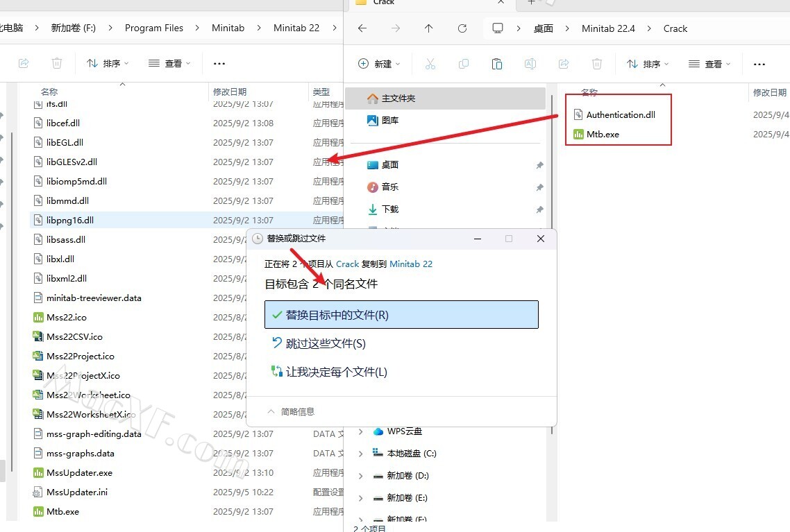The image size is (790, 532).
Task: Open 排序 dropdown in Minitab 22 window
Action: click(108, 63)
